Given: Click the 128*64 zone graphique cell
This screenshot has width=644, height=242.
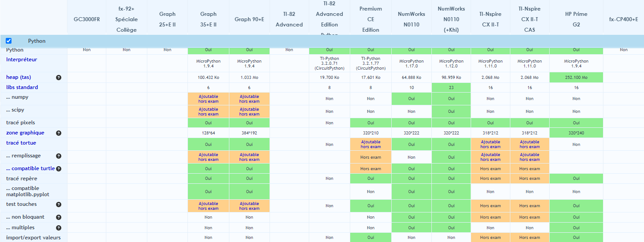Looking at the screenshot, I should click(x=208, y=133).
